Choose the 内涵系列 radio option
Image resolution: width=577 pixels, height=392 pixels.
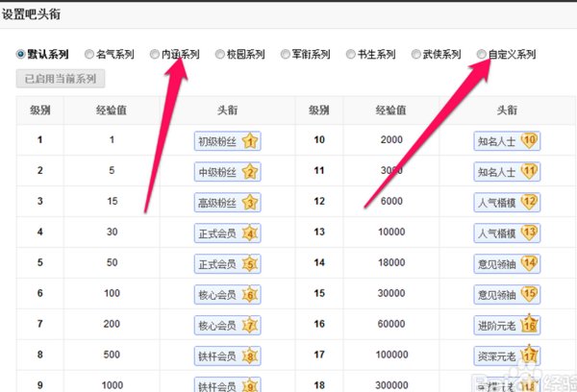point(155,54)
